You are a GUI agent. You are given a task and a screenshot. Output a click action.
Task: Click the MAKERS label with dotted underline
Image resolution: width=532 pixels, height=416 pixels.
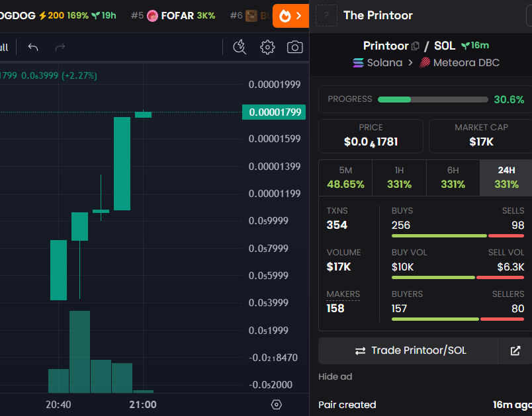click(343, 294)
